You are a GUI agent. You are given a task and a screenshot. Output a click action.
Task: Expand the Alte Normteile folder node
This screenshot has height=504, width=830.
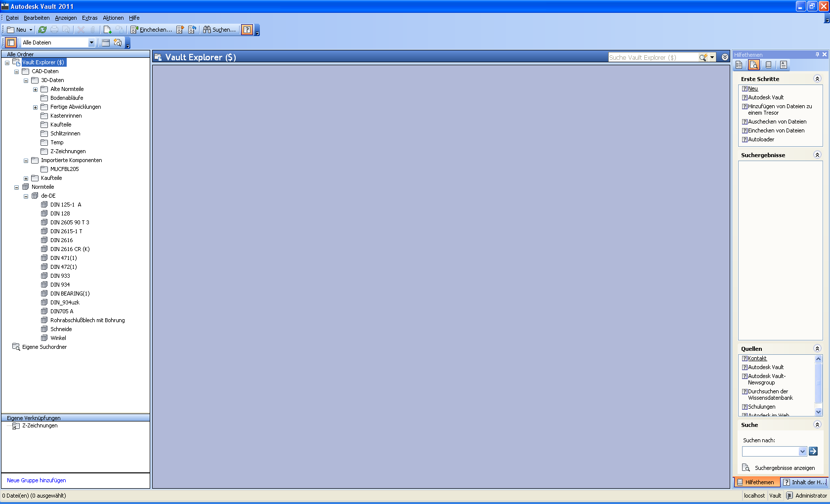(x=35, y=89)
